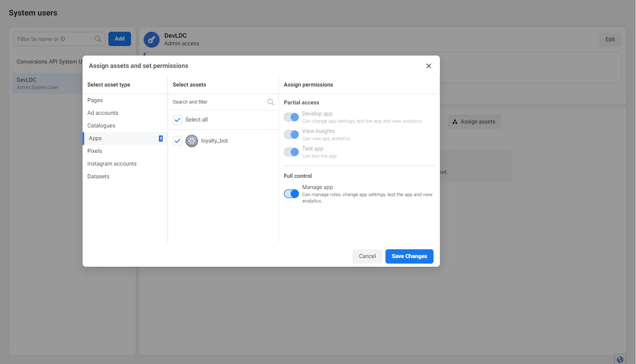Viewport: 636px width, 364px height.
Task: Click the magnifier in Filter by name field
Action: [x=98, y=39]
